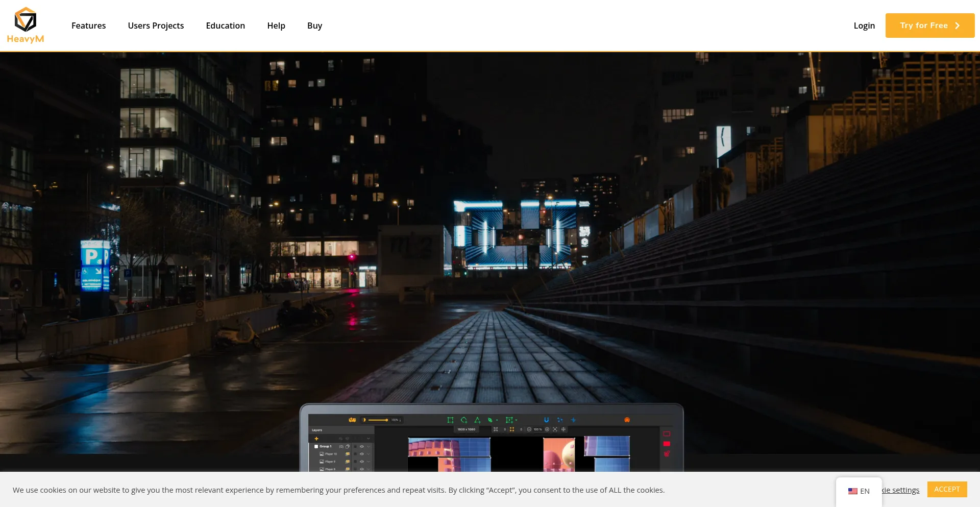Viewport: 980px width, 507px height.
Task: Click the yellow plus add-layer icon
Action: click(x=316, y=439)
